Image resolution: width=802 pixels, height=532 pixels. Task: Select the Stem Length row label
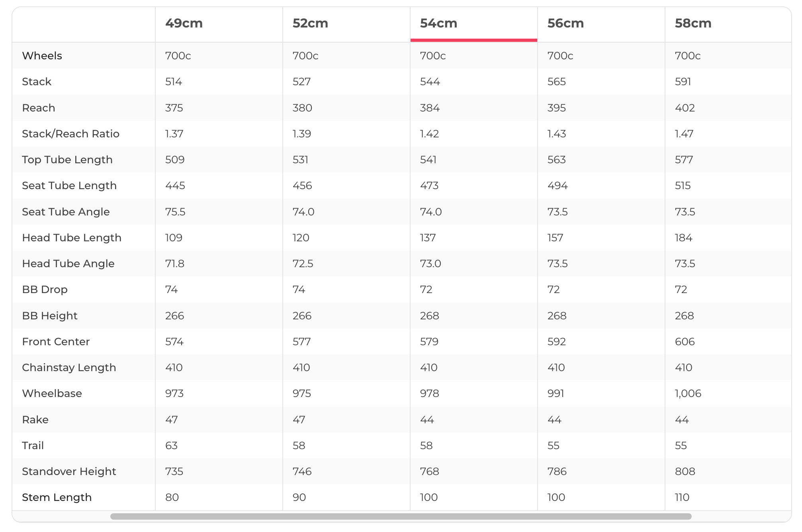pos(57,497)
